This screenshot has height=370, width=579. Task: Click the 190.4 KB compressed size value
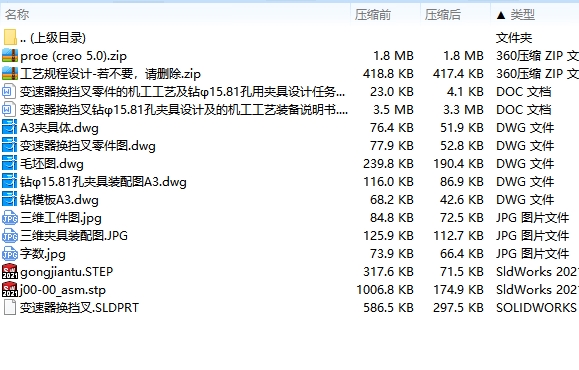(458, 164)
